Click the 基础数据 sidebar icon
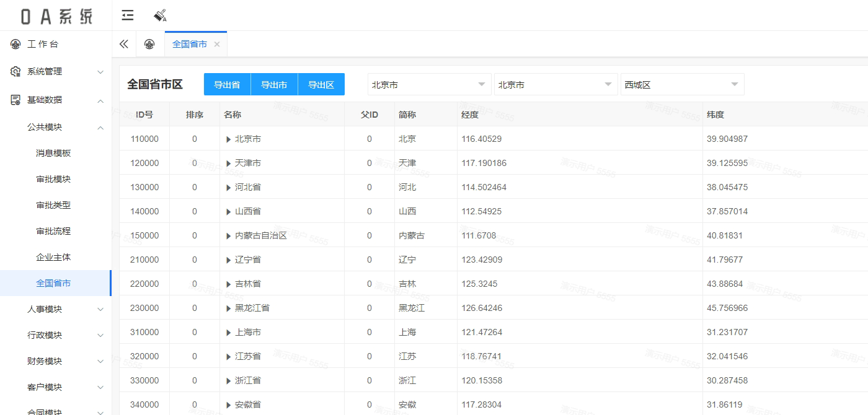 (x=15, y=100)
